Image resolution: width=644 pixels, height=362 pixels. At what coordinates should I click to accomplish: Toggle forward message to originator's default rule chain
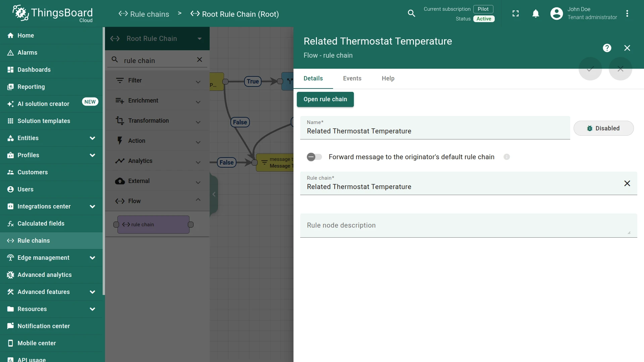(x=314, y=157)
